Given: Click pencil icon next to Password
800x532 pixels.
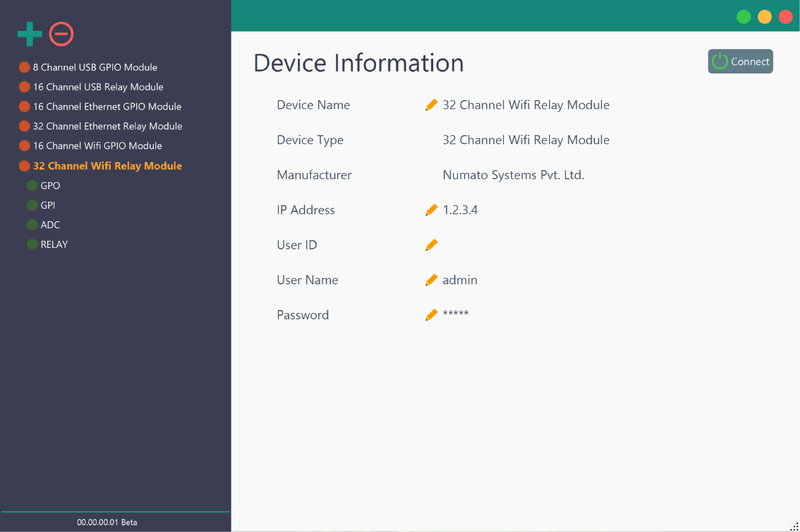Looking at the screenshot, I should 431,315.
